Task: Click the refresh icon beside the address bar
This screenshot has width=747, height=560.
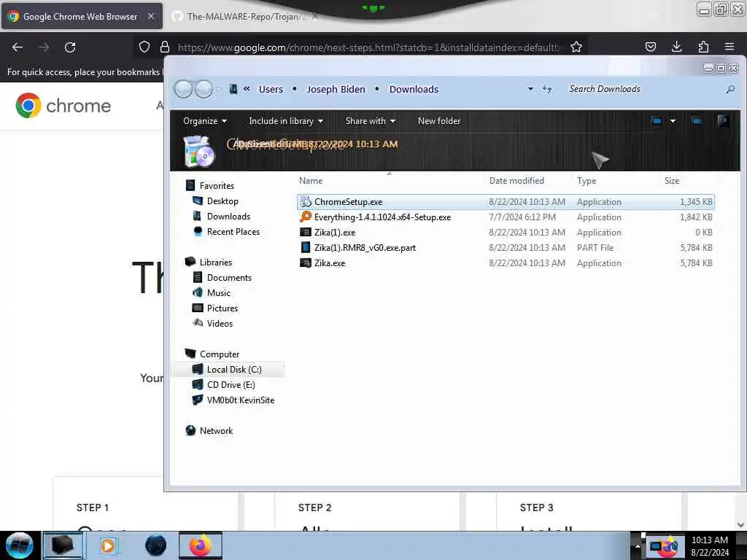Action: (547, 89)
